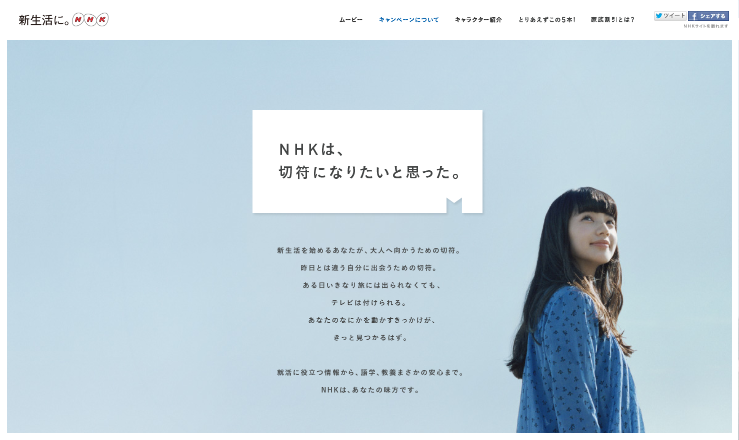Click the きっと見つかるはず。 text line
Image resolution: width=739 pixels, height=440 pixels.
370,337
